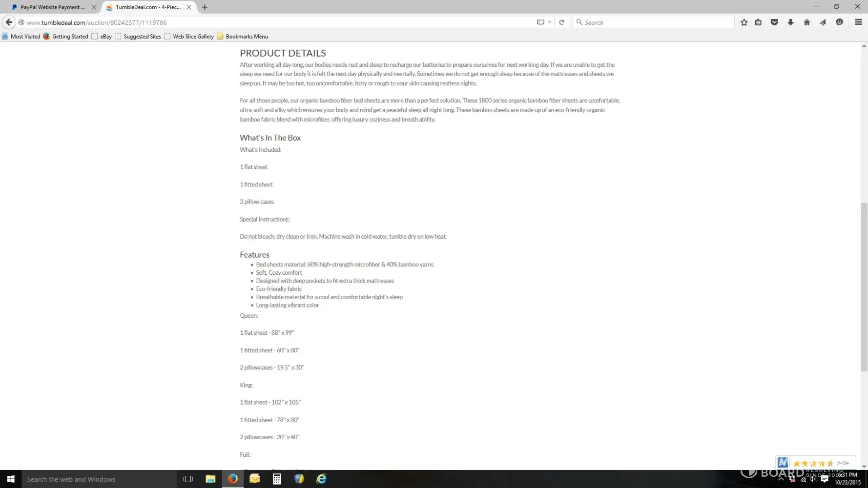Click the "Long-lasting vibrant color" bullet
Image resolution: width=868 pixels, height=488 pixels.
(288, 305)
